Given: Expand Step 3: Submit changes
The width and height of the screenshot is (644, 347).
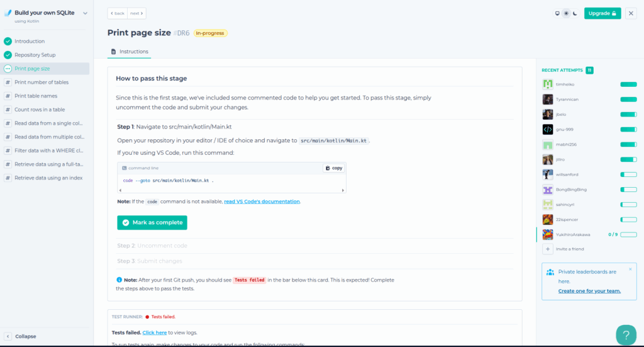Looking at the screenshot, I should pos(150,261).
